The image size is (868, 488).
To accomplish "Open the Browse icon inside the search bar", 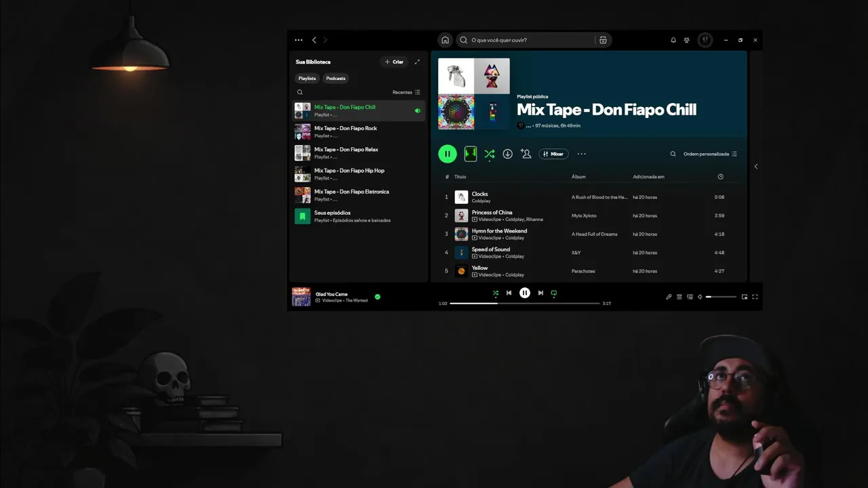I will click(x=603, y=40).
